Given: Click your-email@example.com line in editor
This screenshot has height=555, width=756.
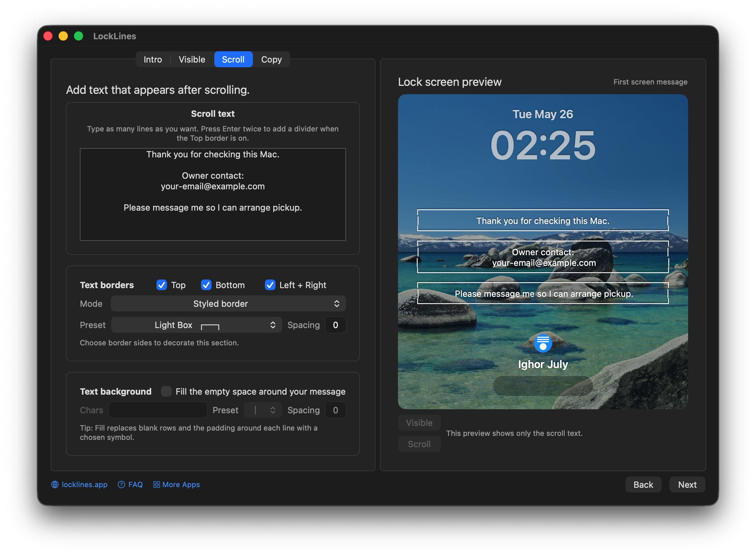Looking at the screenshot, I should click(213, 186).
